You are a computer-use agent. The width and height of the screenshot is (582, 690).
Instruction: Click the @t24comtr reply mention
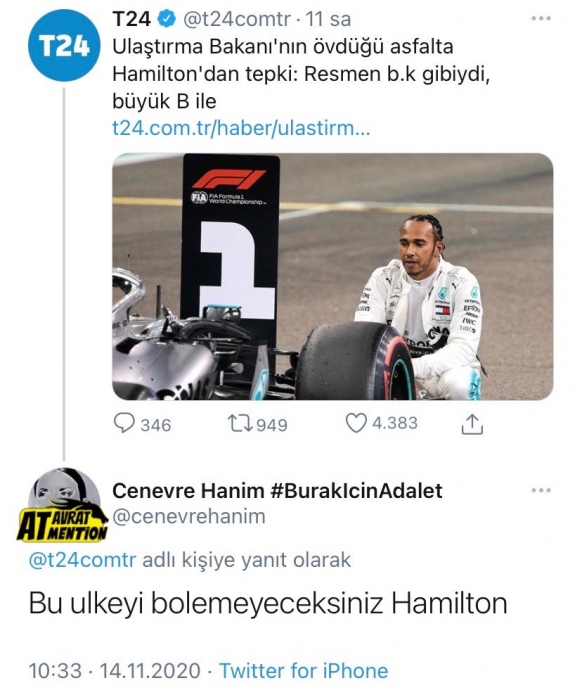[x=83, y=560]
